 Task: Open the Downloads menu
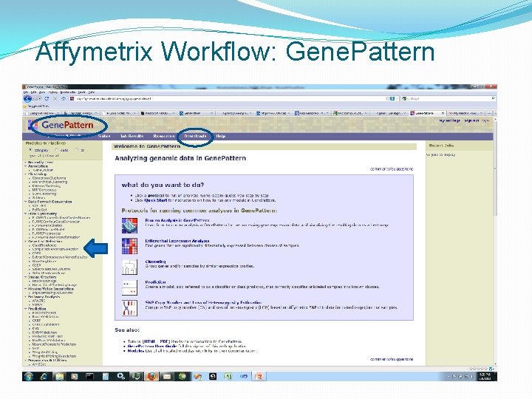[195, 136]
